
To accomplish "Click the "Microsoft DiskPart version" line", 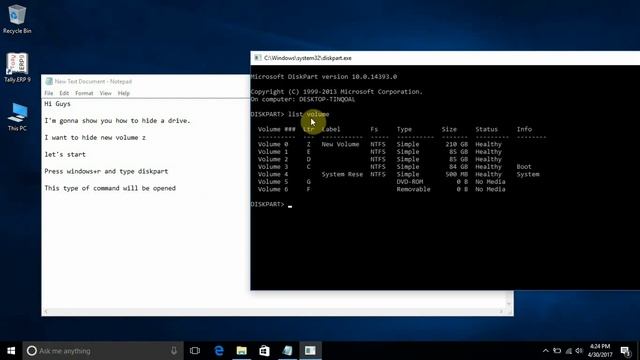I will pos(324,77).
